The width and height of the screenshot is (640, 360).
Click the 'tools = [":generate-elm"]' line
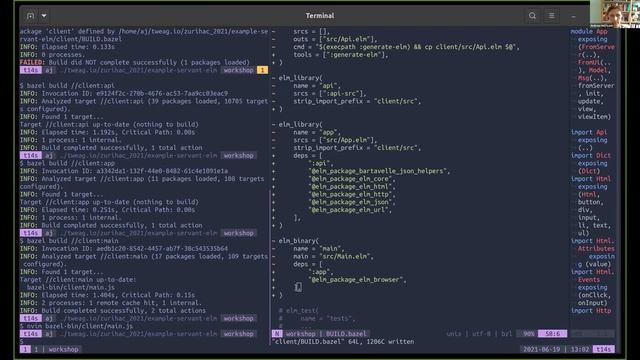coord(341,55)
